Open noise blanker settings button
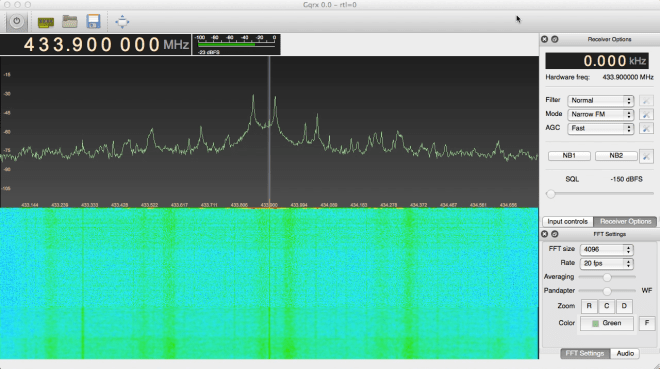The image size is (660, 369). (x=646, y=156)
